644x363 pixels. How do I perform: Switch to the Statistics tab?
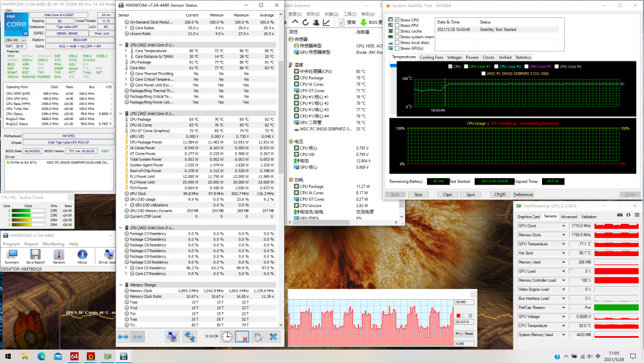(523, 57)
